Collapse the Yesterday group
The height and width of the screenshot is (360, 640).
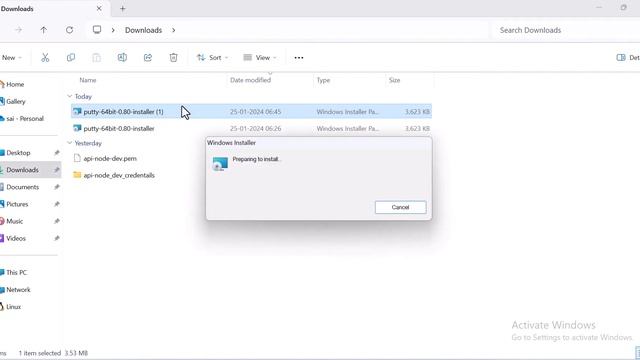(69, 143)
